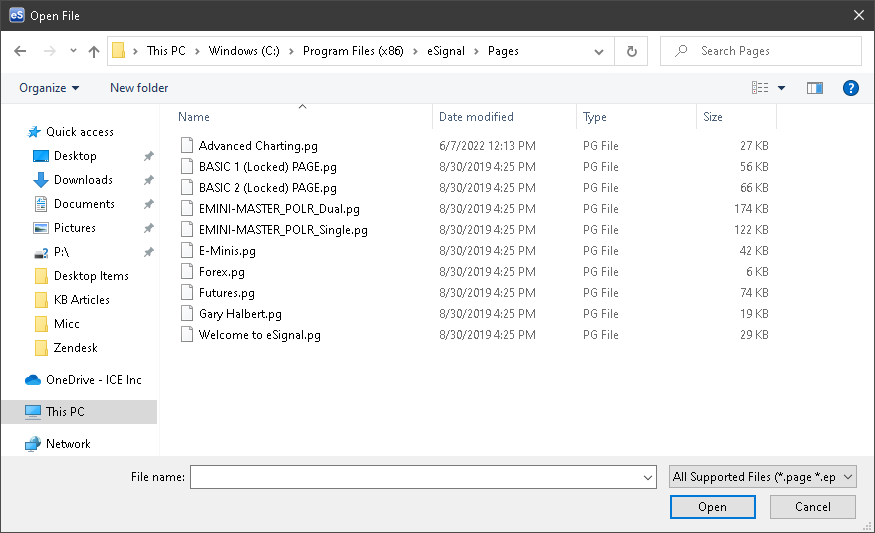Open Desktop in the navigation pane
The width and height of the screenshot is (875, 533).
tap(75, 156)
